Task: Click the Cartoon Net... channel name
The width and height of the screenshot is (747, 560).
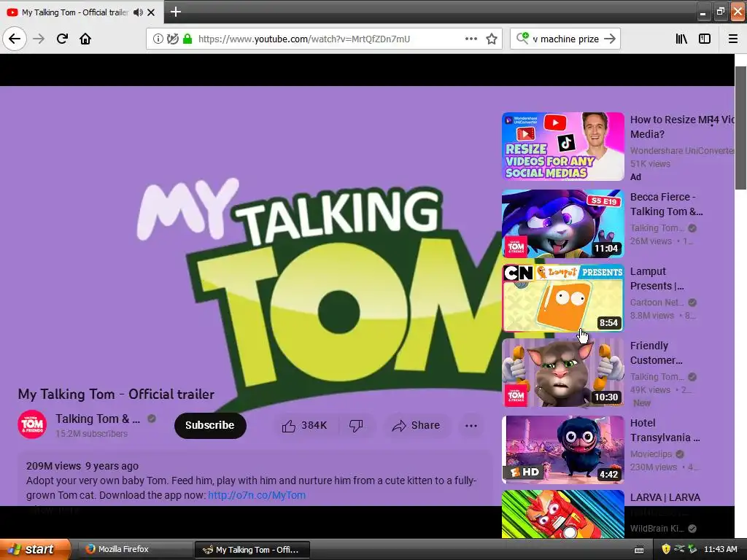Action: tap(657, 303)
